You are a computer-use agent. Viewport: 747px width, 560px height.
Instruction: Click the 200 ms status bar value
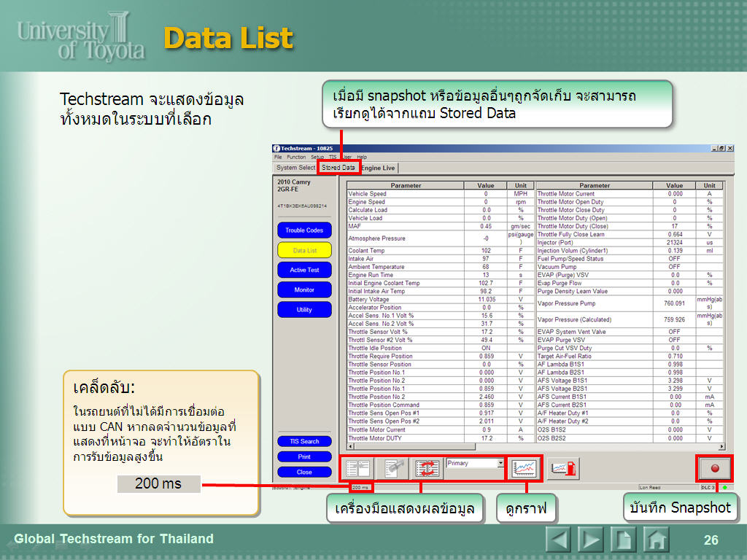point(360,487)
